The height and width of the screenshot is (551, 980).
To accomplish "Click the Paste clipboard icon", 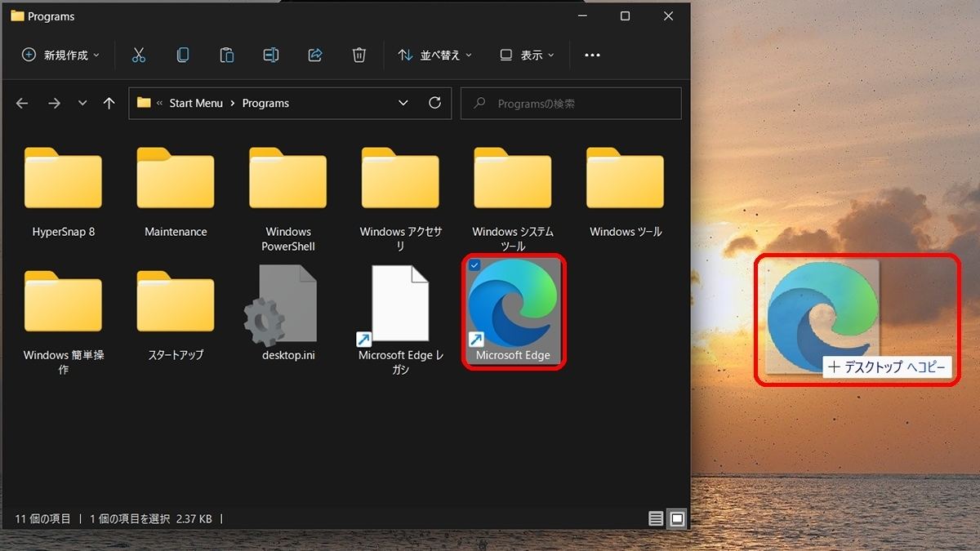I will 227,55.
